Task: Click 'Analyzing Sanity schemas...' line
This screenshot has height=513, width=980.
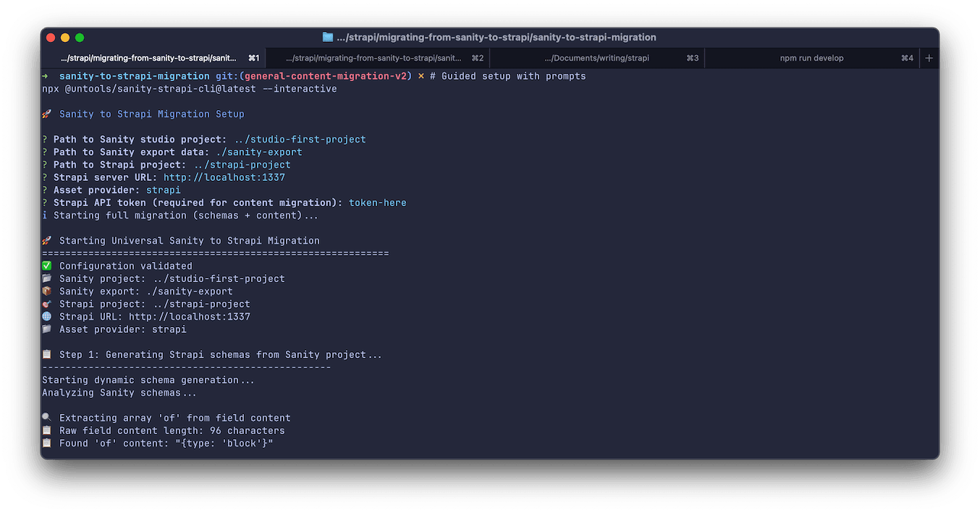Action: pos(120,393)
